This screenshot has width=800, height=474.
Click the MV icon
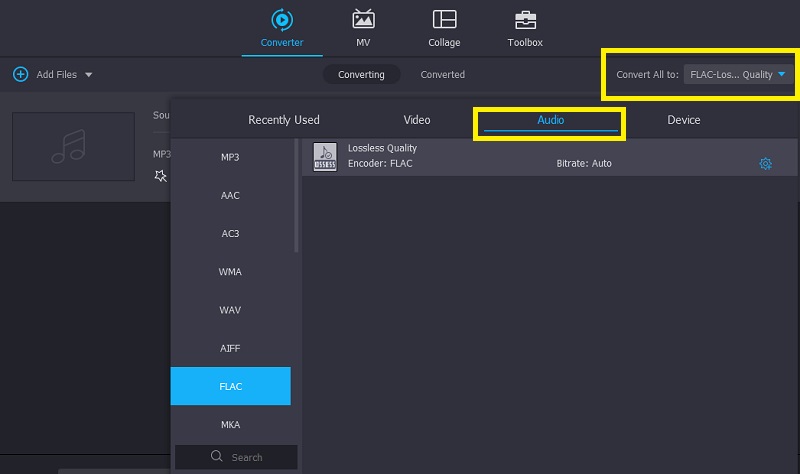[x=363, y=19]
